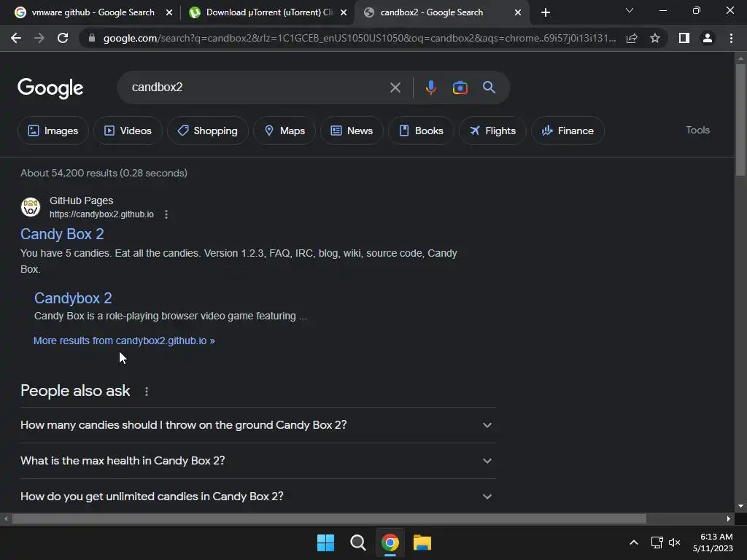Open options for GitHub Pages result

166,214
